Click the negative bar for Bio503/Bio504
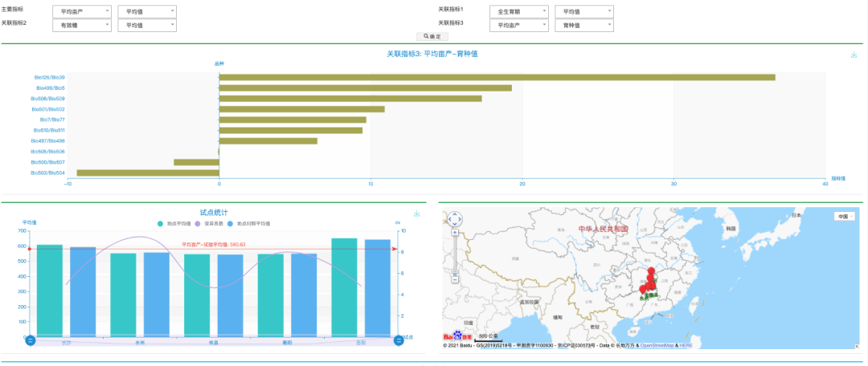 (x=148, y=173)
